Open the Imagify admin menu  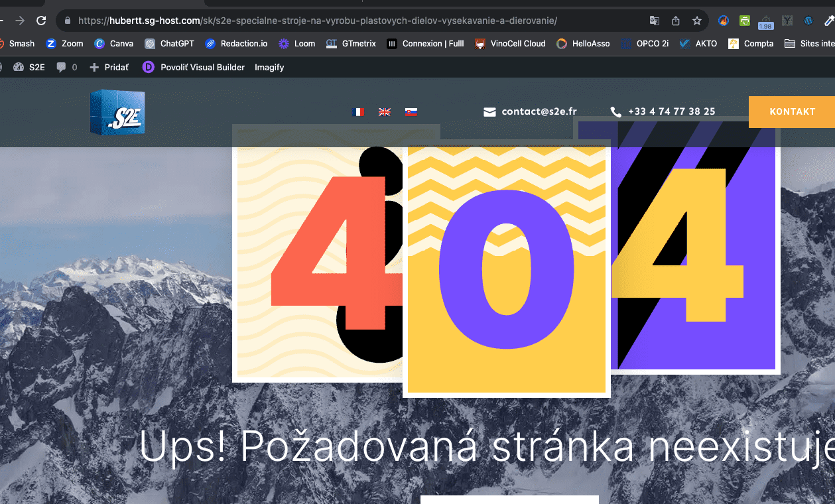click(x=269, y=67)
